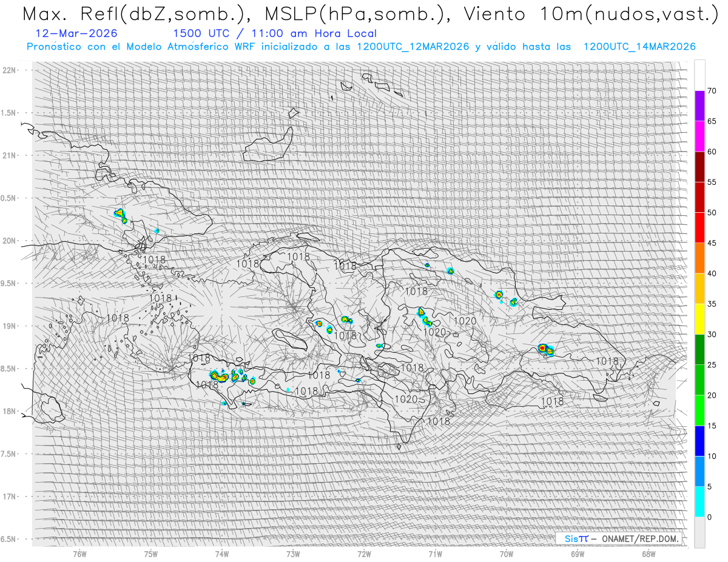
Task: Click the latitude label "20N"
Action: coord(10,241)
